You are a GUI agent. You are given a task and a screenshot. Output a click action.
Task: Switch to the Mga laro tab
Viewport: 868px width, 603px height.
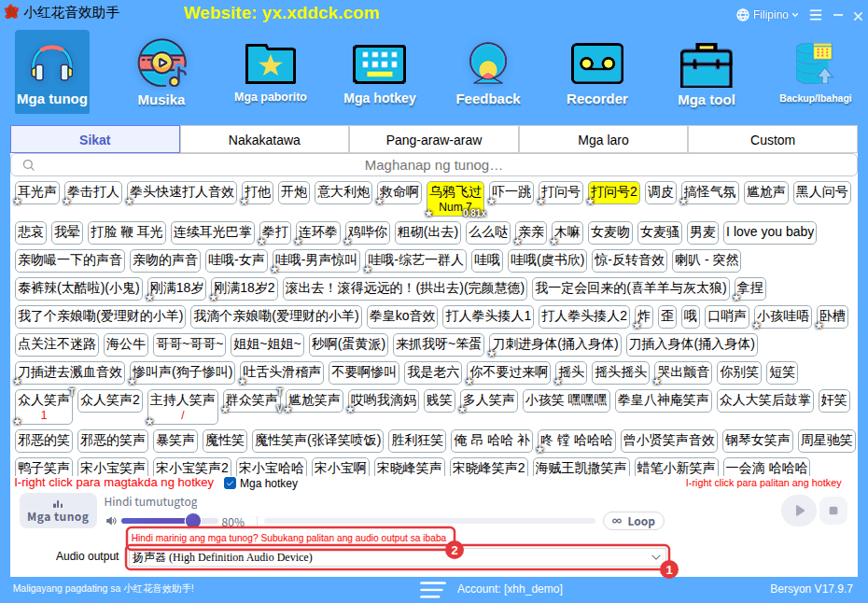click(603, 140)
